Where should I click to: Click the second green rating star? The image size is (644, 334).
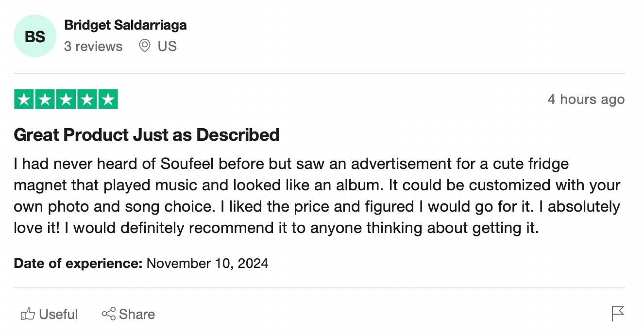tap(45, 100)
